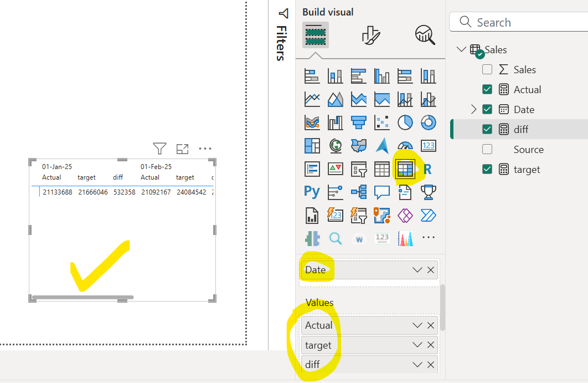Remove diff from Values
The height and width of the screenshot is (383, 588).
pos(431,365)
